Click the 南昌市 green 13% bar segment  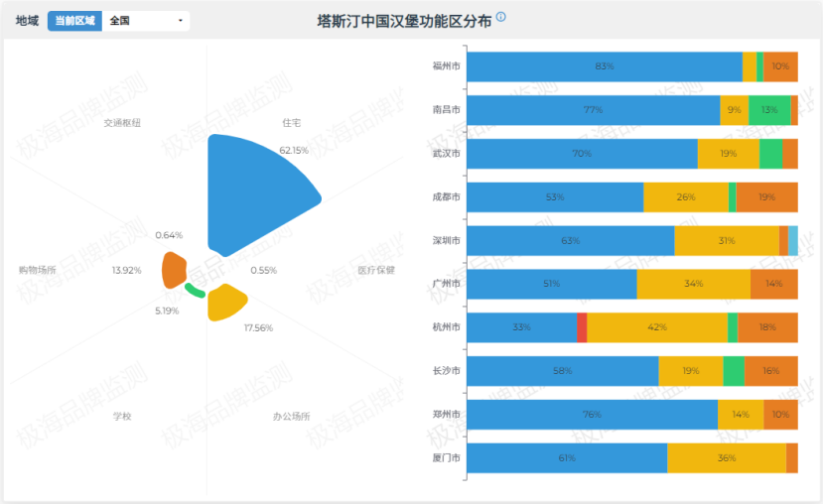(769, 110)
